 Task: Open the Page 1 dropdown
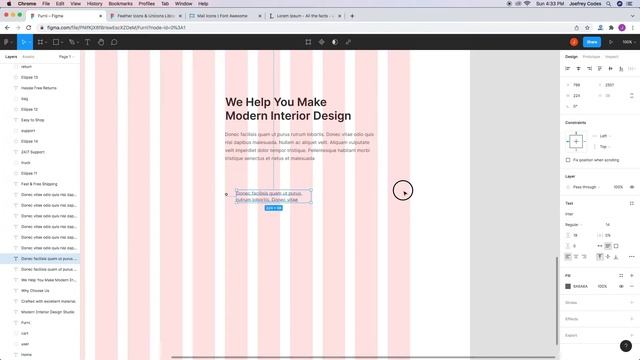66,57
